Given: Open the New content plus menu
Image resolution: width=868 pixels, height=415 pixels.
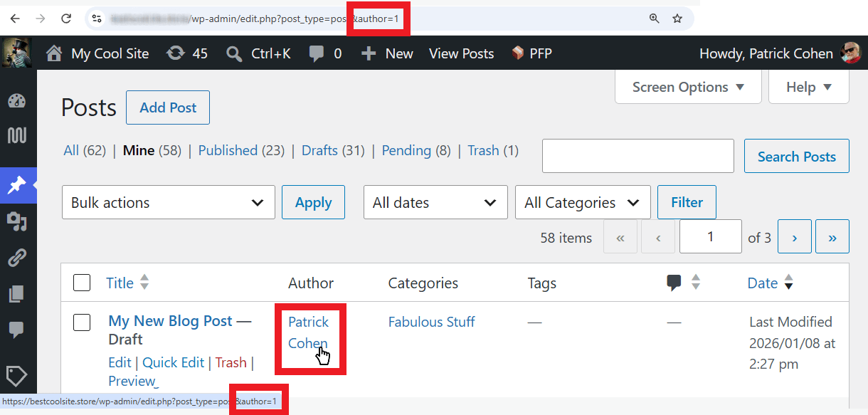Looking at the screenshot, I should 387,53.
